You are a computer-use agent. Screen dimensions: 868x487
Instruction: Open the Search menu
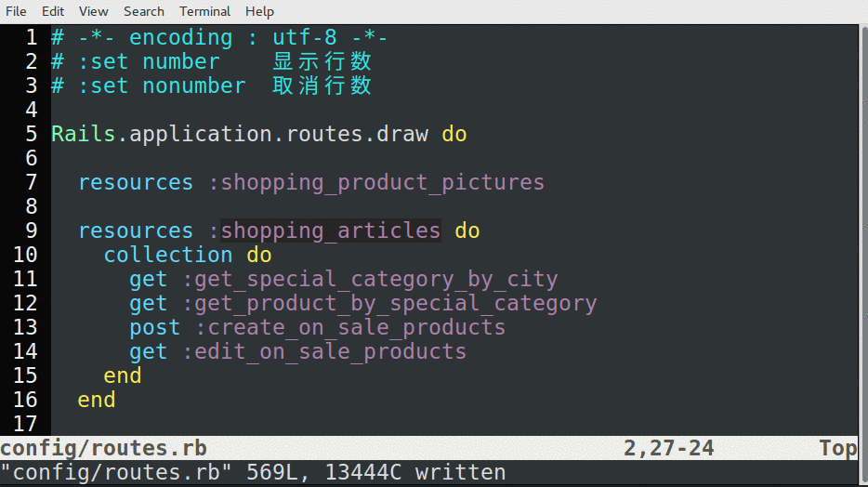(143, 11)
